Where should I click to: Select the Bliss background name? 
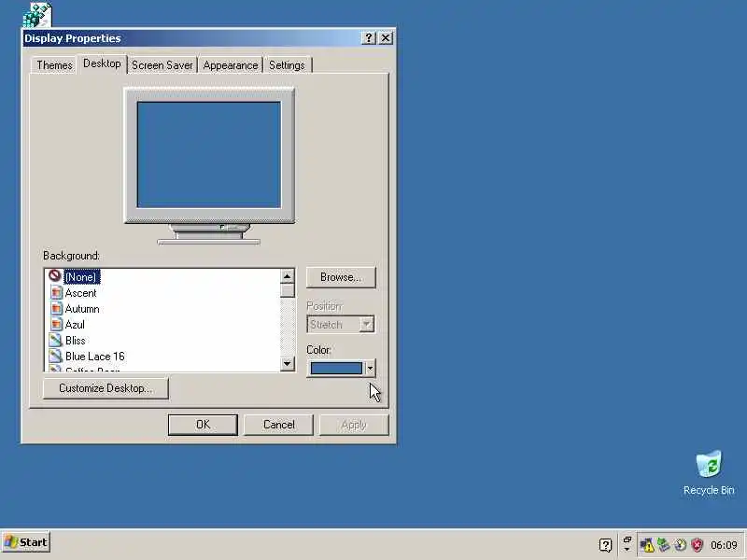tap(76, 341)
